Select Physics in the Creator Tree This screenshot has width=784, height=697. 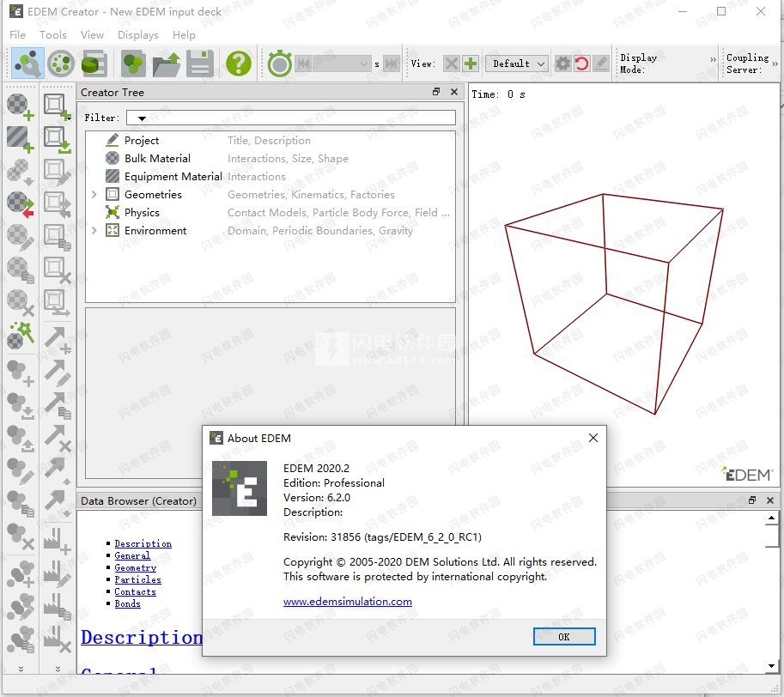point(142,212)
